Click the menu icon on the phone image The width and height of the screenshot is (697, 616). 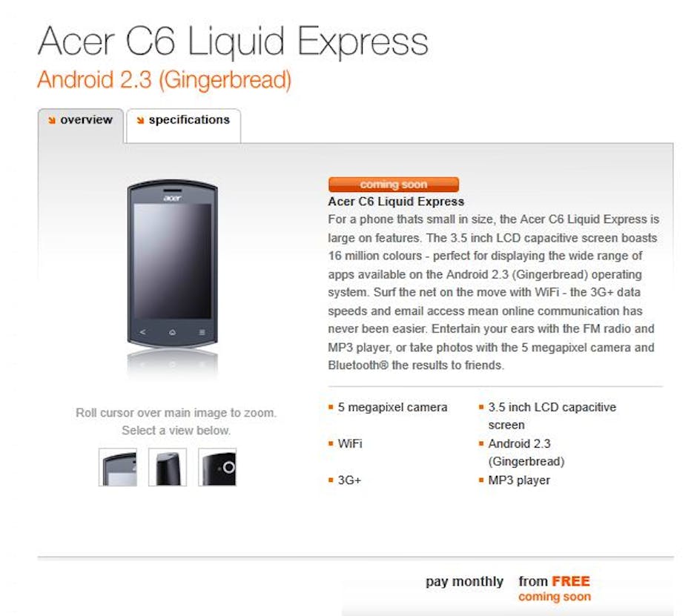(x=202, y=332)
